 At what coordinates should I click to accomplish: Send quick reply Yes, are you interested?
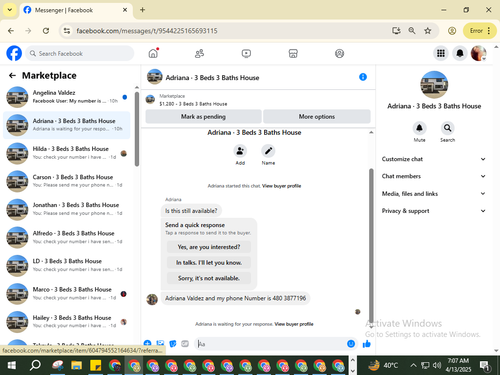(209, 247)
